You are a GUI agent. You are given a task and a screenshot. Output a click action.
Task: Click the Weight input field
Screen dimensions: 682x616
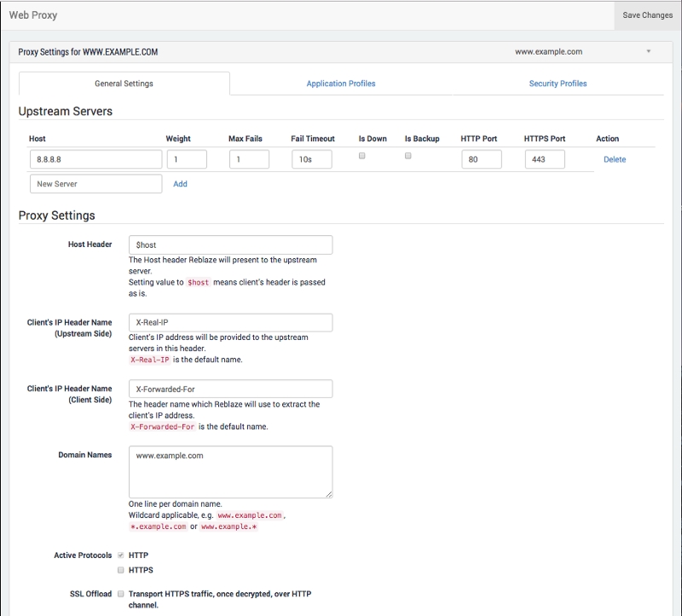(187, 159)
